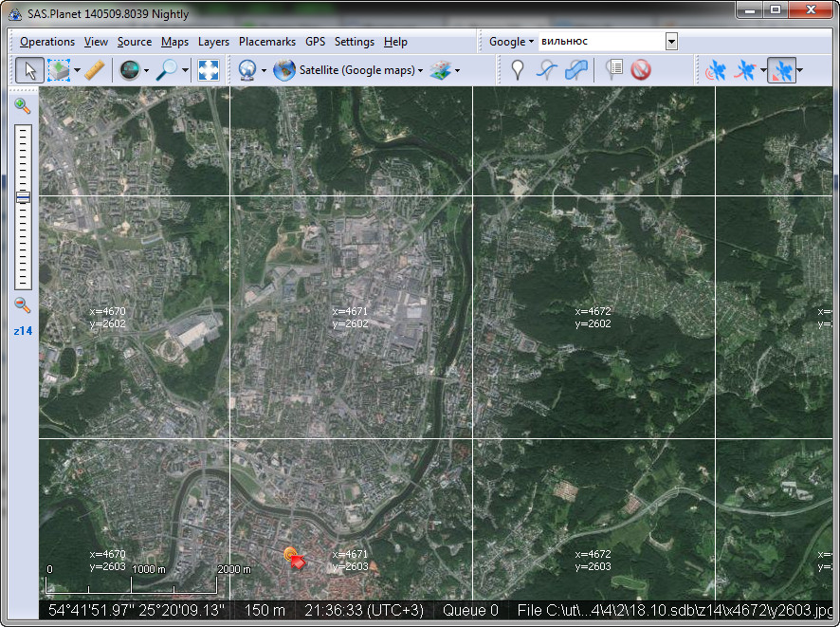Expand the search history combo box arrow
The width and height of the screenshot is (840, 627).
(671, 42)
